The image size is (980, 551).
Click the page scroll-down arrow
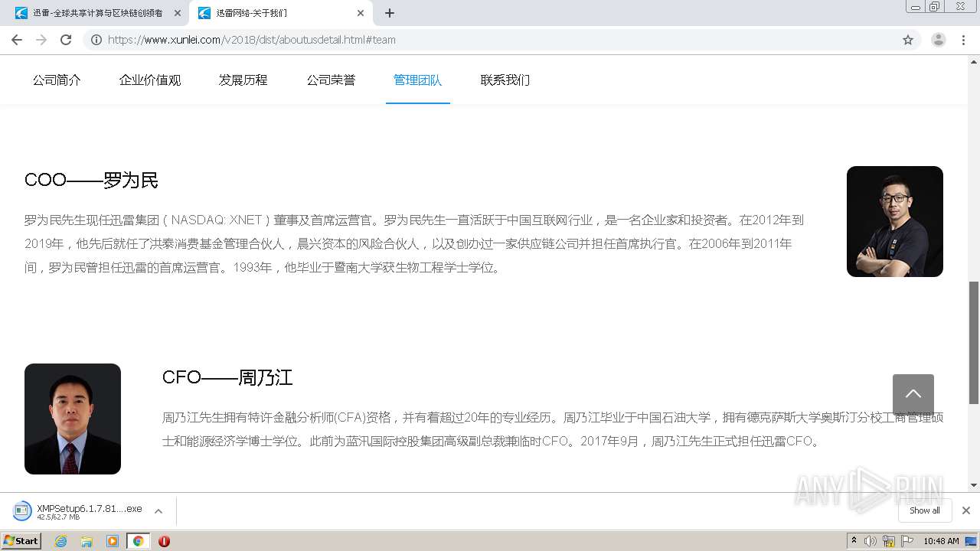coord(974,485)
